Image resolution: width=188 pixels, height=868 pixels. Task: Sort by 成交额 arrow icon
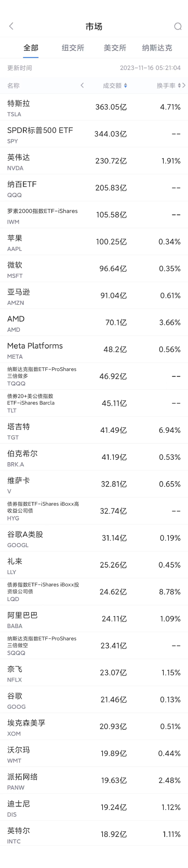(126, 86)
